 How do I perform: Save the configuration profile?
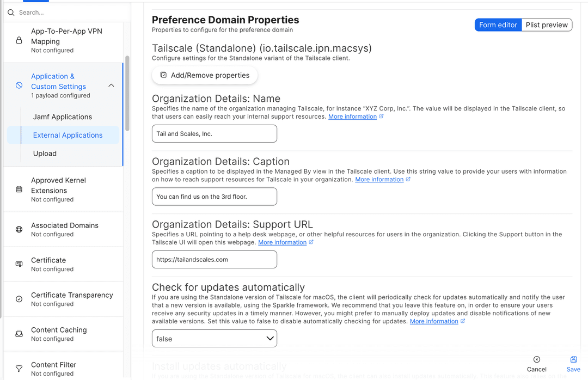click(573, 364)
